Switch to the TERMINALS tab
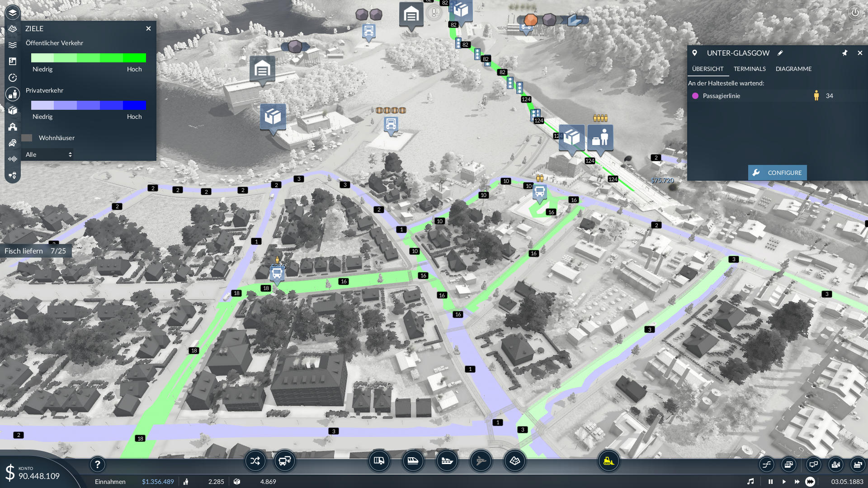 tap(749, 69)
